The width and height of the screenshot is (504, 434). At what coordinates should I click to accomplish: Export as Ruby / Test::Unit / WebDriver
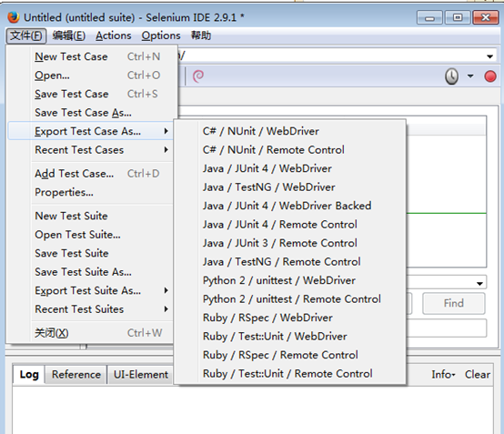pos(290,337)
